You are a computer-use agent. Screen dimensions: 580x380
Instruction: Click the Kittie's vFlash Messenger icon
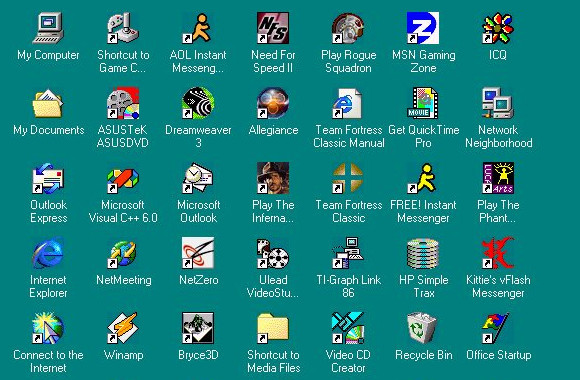pyautogui.click(x=498, y=253)
